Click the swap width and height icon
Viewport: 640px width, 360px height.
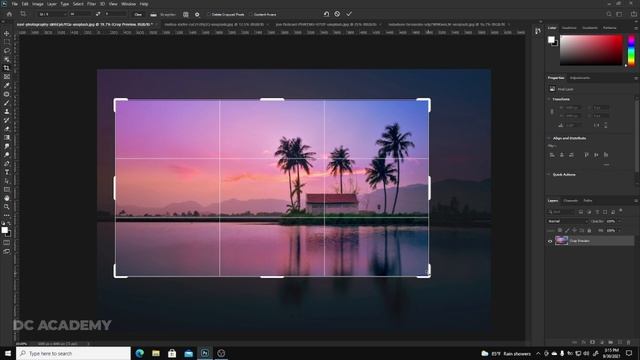98,14
